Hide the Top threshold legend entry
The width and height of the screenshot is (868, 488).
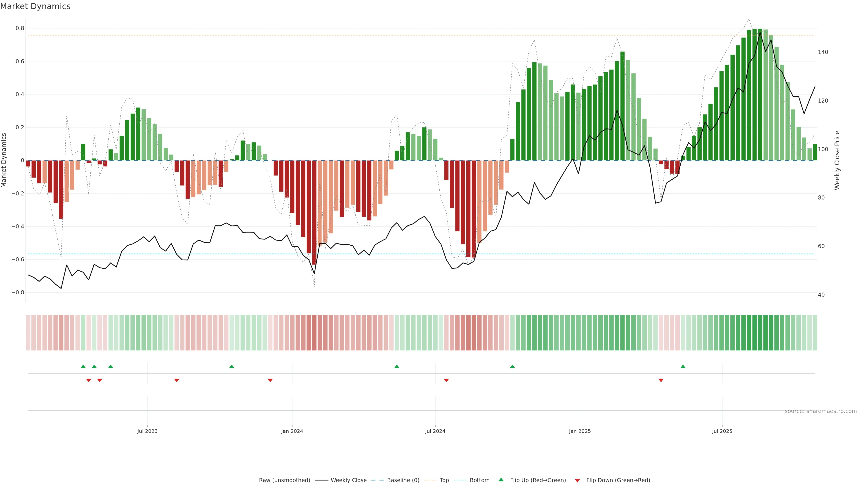[x=444, y=480]
